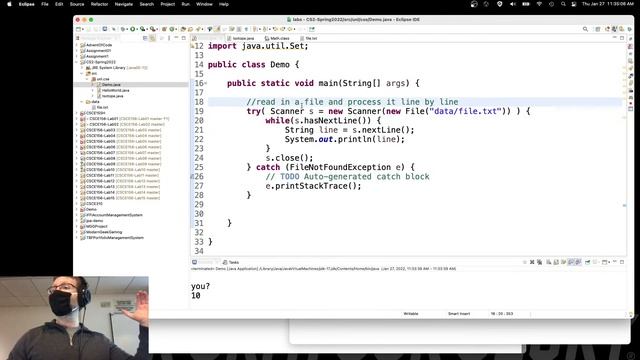Click the Smart Insert status bar entry
The width and height of the screenshot is (640, 360).
pos(459,313)
